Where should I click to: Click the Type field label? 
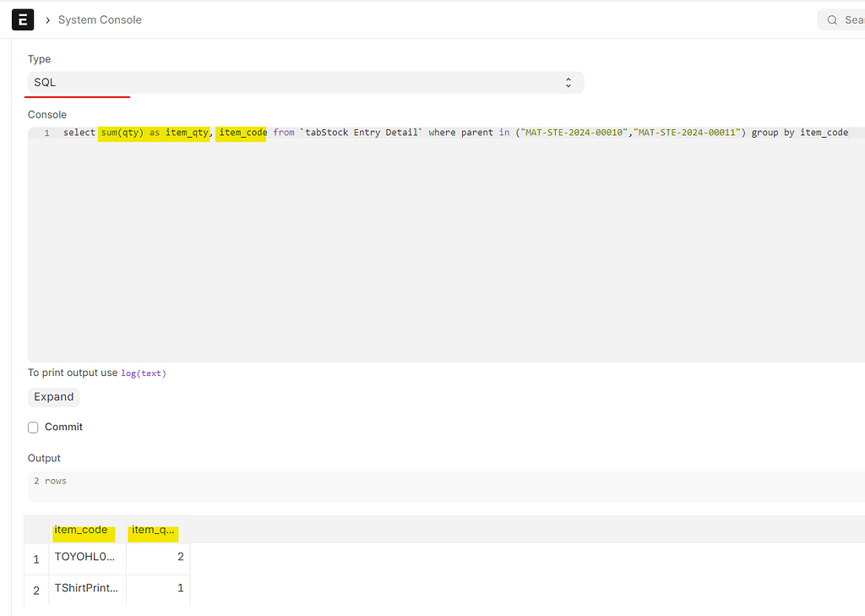coord(39,59)
